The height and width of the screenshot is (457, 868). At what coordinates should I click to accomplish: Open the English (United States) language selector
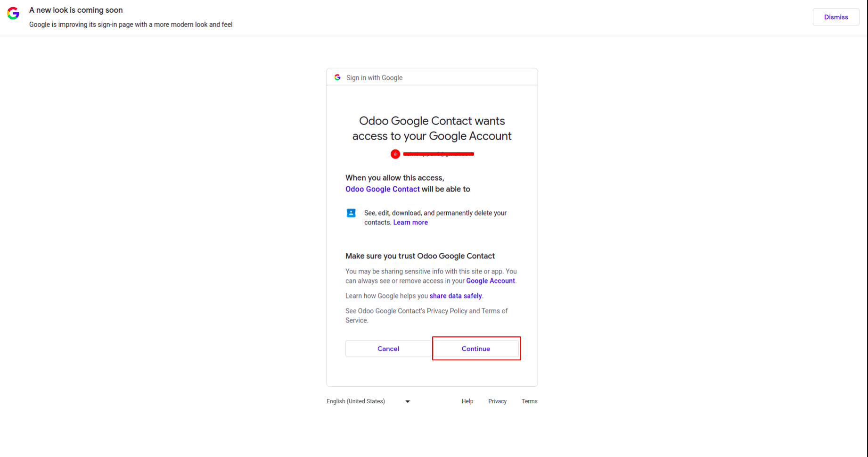[x=356, y=401]
